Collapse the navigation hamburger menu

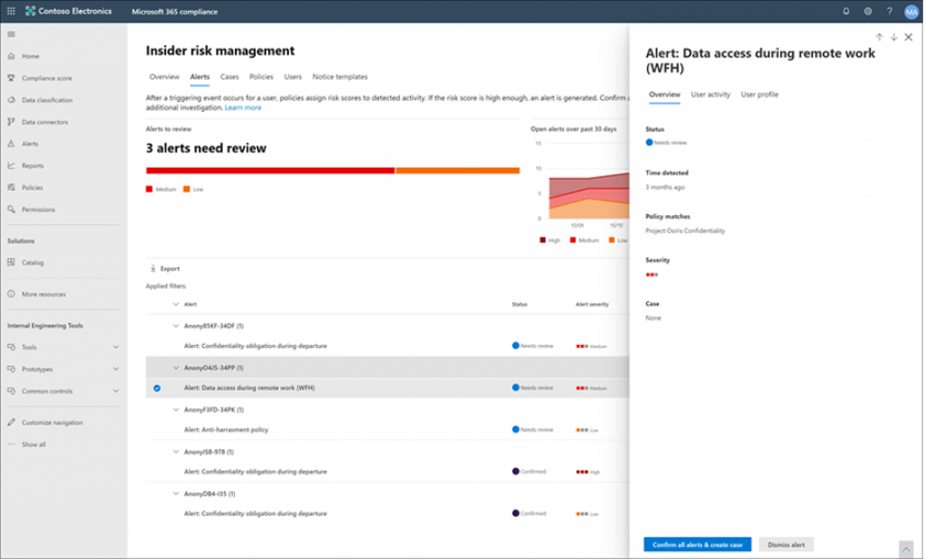[11, 34]
